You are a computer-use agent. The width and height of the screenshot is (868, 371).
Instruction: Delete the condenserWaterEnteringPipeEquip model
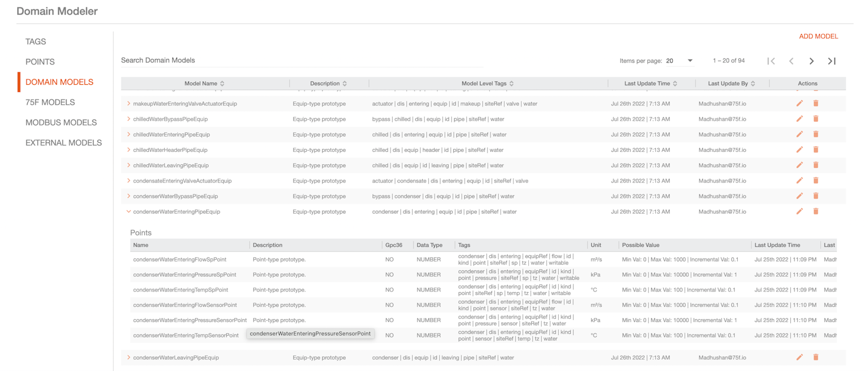point(816,211)
